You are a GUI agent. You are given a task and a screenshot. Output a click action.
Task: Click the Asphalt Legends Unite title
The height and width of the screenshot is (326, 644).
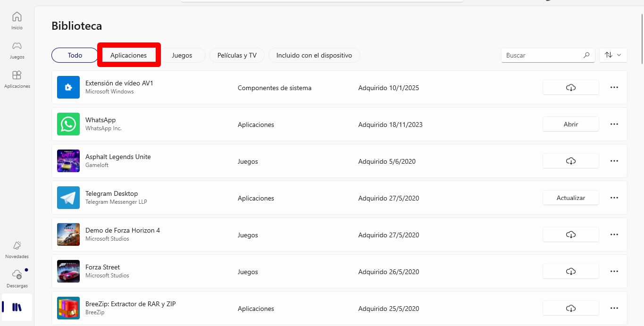[118, 157]
